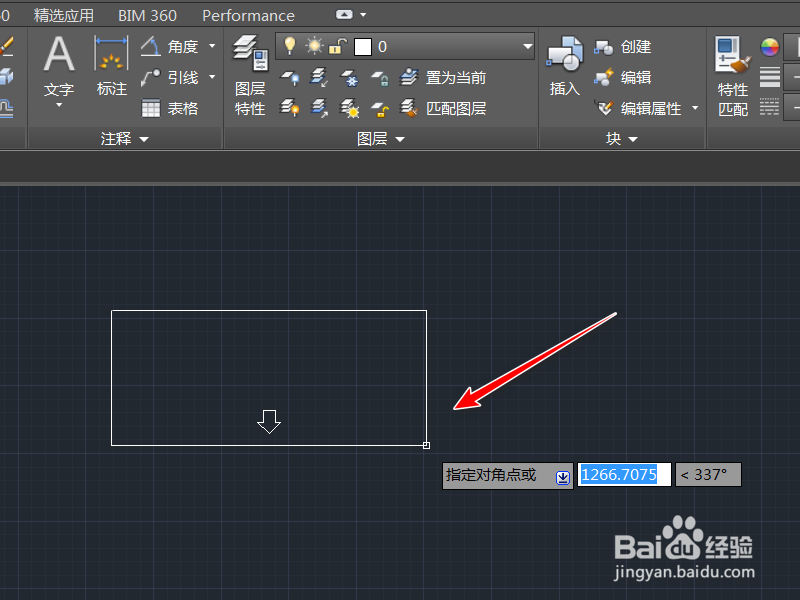Open the 文字 text dropdown arrow
This screenshot has width=800, height=600.
point(59,105)
